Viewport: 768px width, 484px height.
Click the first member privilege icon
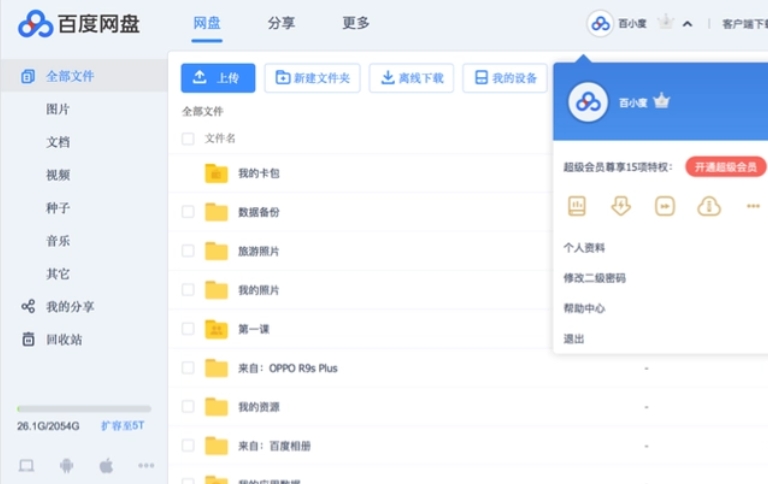[x=577, y=206]
